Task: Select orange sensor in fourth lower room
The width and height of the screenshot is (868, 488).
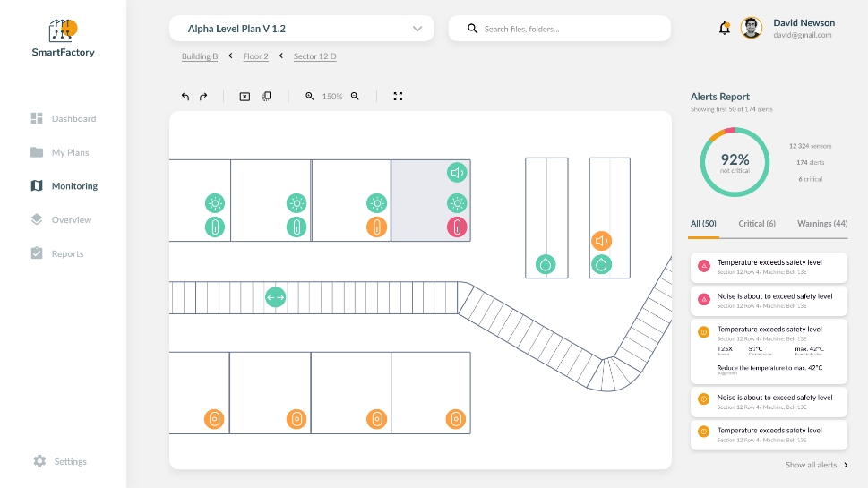Action: point(456,419)
